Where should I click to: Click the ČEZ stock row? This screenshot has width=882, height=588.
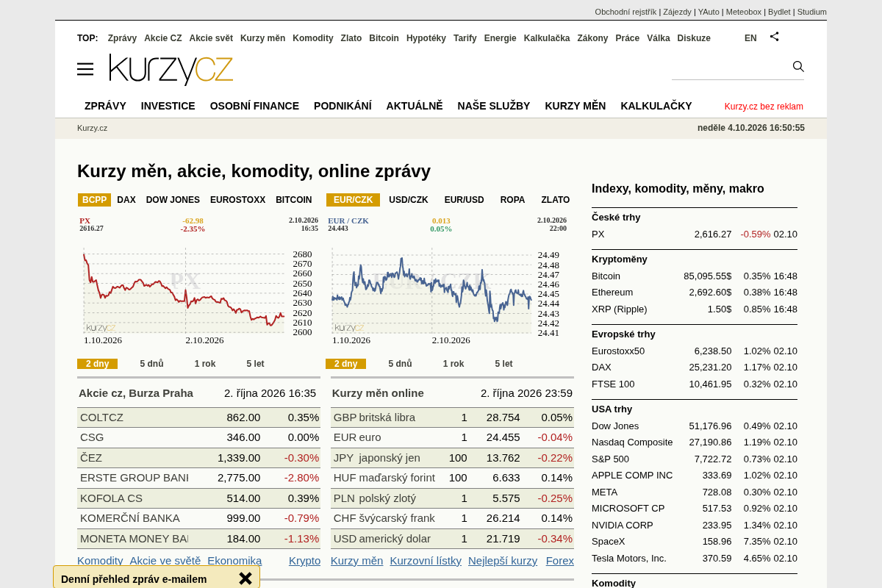pos(198,458)
